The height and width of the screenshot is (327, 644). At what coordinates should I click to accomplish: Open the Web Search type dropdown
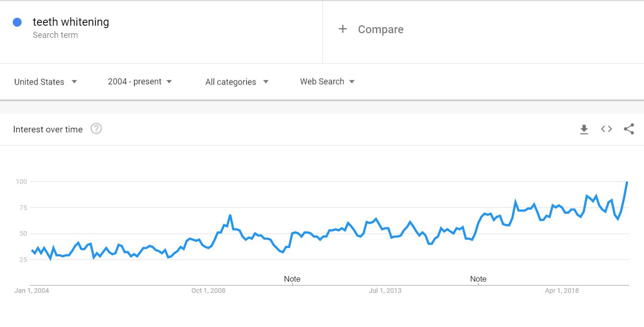327,81
